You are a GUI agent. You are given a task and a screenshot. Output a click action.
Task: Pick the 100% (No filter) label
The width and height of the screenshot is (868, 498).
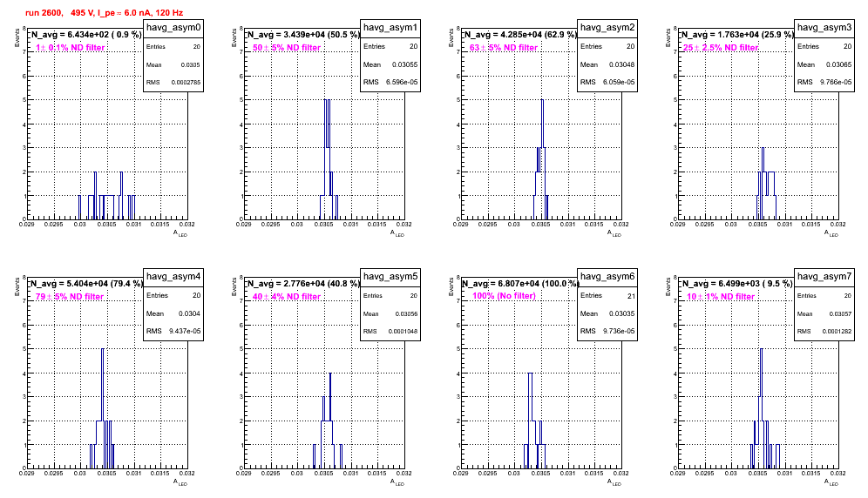[x=505, y=296]
